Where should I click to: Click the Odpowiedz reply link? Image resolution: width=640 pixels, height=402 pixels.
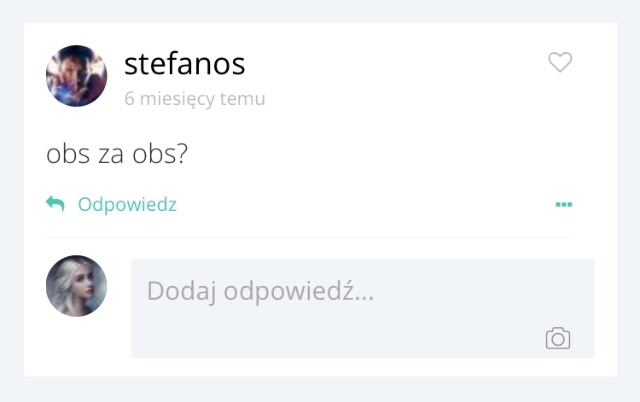point(127,204)
